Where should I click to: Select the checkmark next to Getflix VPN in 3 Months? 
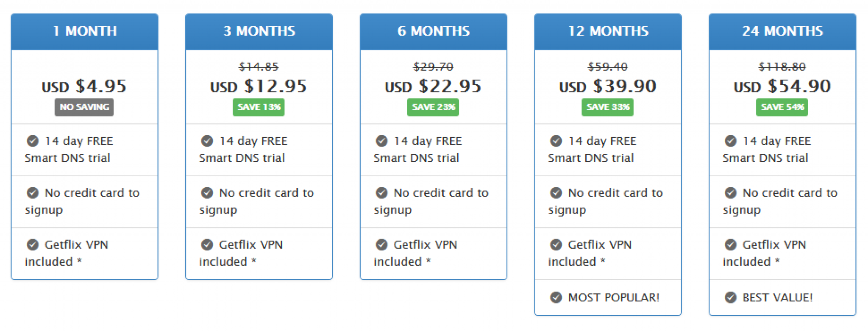pyautogui.click(x=207, y=245)
